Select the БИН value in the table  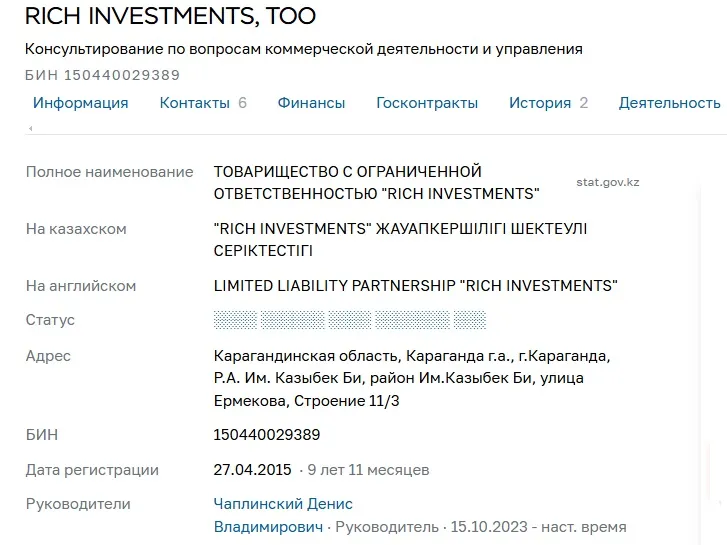coord(267,435)
